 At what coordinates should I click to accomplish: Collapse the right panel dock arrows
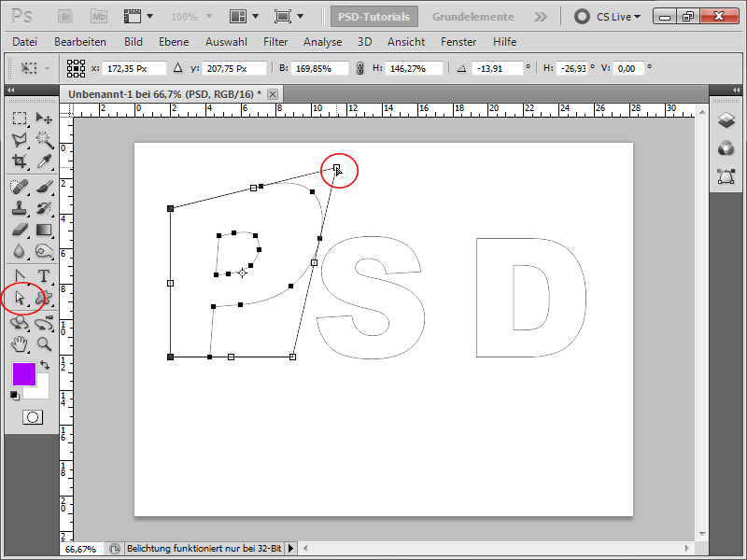click(x=737, y=90)
